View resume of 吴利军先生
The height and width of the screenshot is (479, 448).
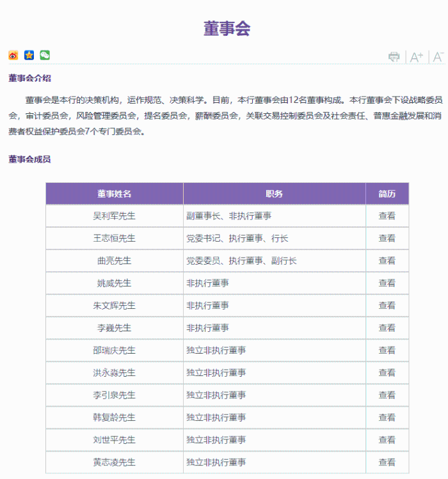(387, 216)
